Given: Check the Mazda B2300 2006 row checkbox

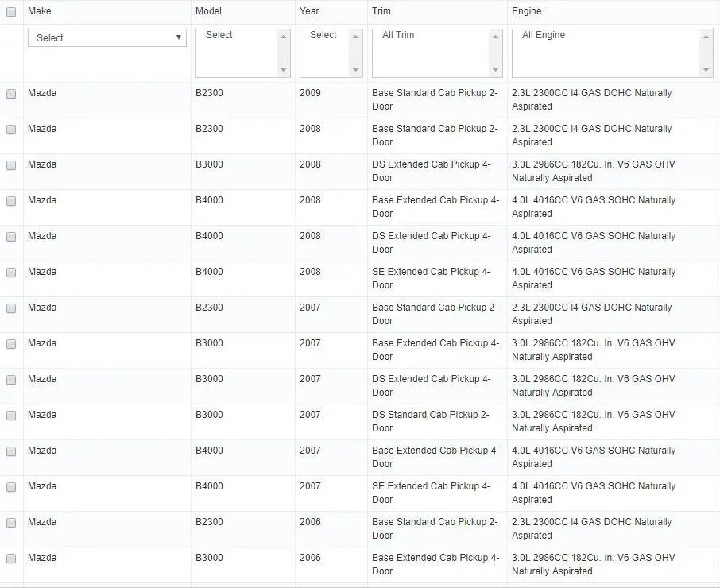Looking at the screenshot, I should pyautogui.click(x=11, y=523).
